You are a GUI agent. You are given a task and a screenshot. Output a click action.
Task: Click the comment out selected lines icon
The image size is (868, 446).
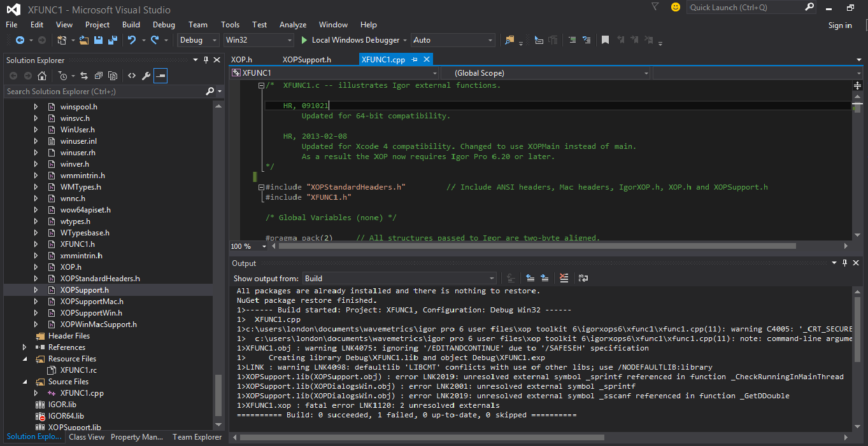[572, 40]
